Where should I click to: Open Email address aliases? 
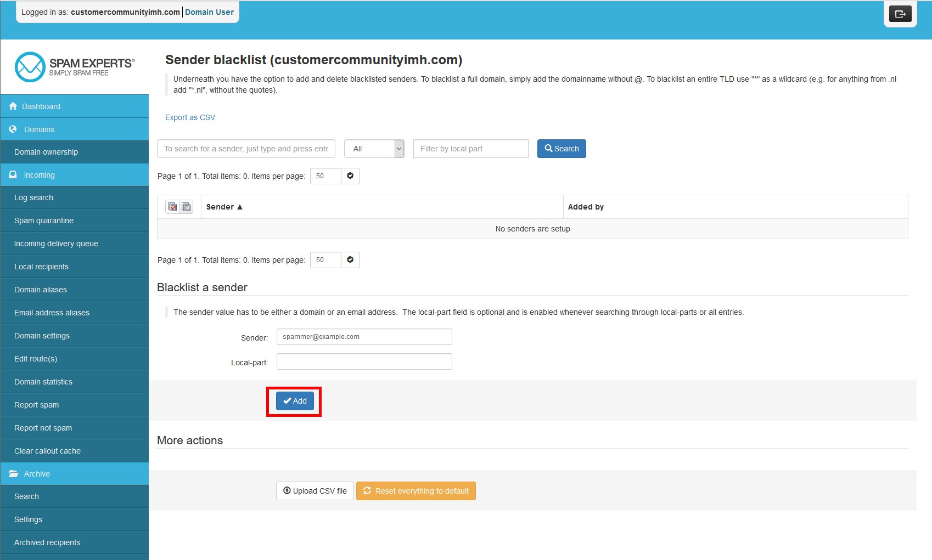[x=75, y=313]
